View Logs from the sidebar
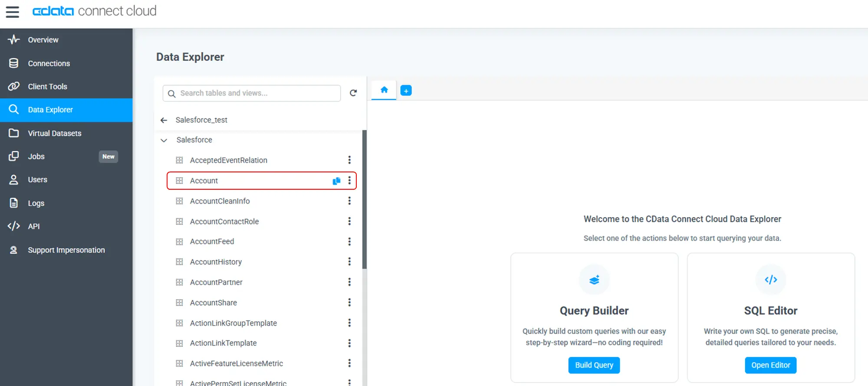The width and height of the screenshot is (868, 386). click(x=66, y=203)
